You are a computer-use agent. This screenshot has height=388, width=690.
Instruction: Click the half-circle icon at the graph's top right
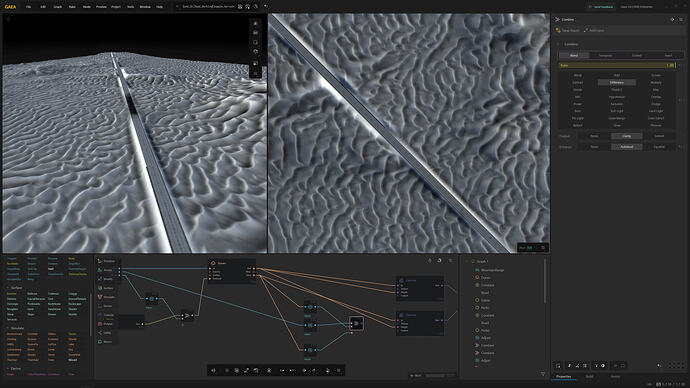439,260
